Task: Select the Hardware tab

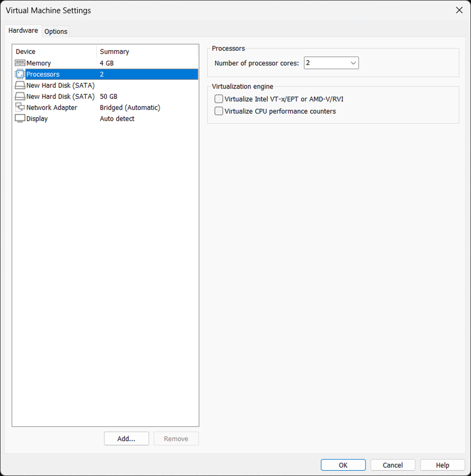Action: click(x=23, y=30)
